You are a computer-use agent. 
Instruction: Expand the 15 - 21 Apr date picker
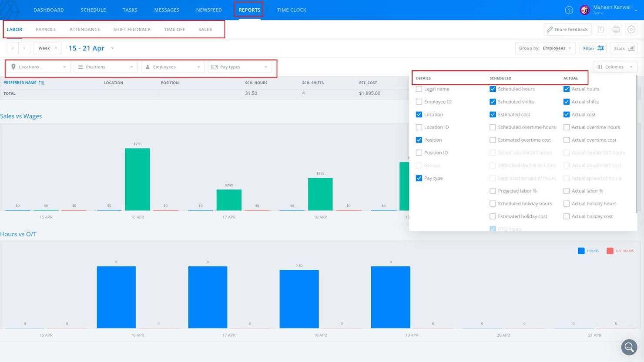pyautogui.click(x=112, y=48)
